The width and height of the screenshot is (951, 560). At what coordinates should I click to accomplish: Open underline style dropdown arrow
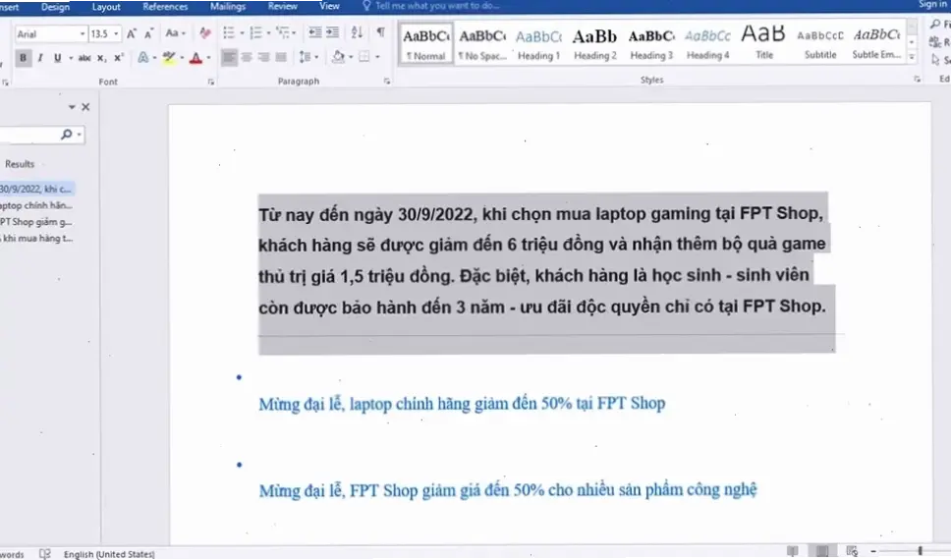pos(71,58)
